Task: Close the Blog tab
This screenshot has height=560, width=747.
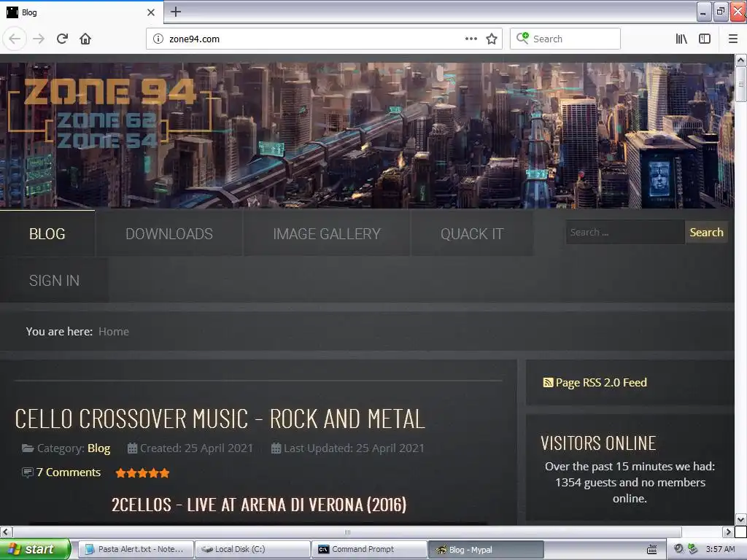Action: pyautogui.click(x=151, y=12)
